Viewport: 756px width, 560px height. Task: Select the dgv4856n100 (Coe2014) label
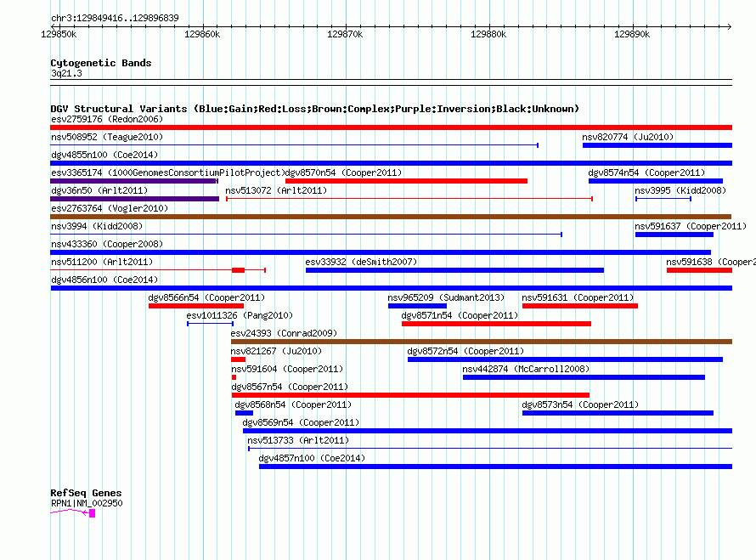coord(104,280)
